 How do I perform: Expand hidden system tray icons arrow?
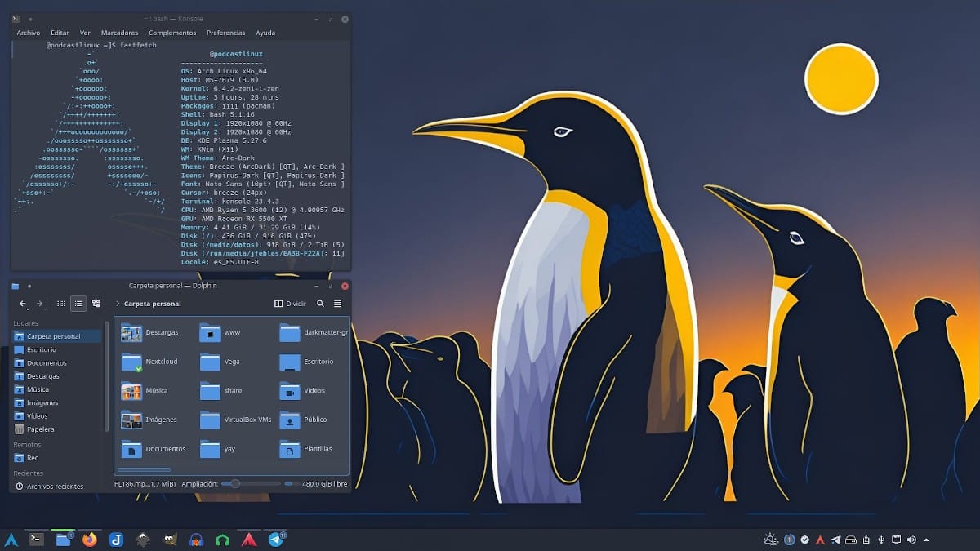coord(927,540)
